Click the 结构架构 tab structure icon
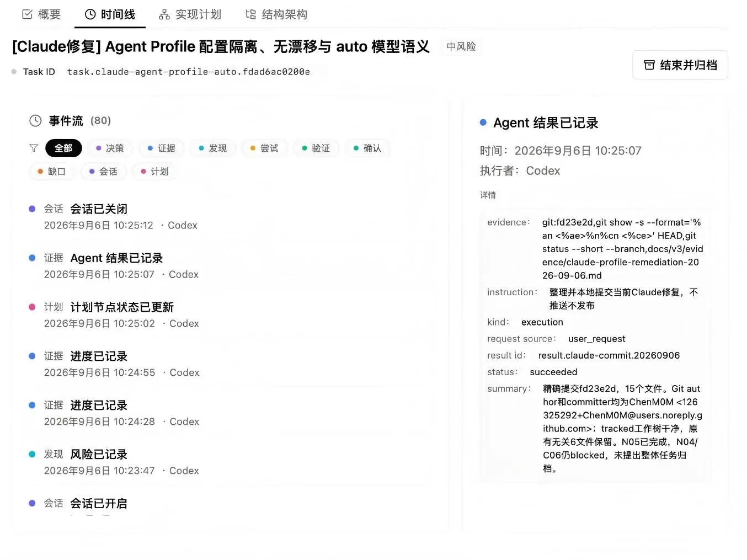 251,14
